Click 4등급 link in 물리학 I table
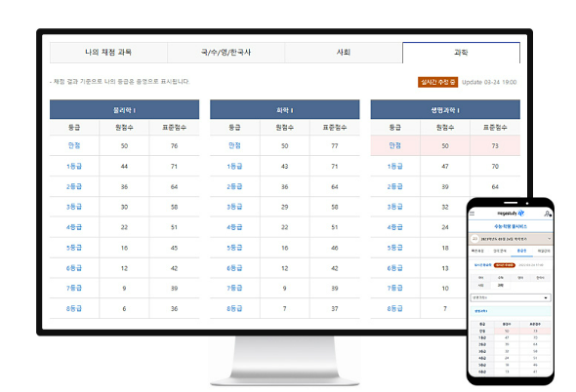 tap(74, 227)
